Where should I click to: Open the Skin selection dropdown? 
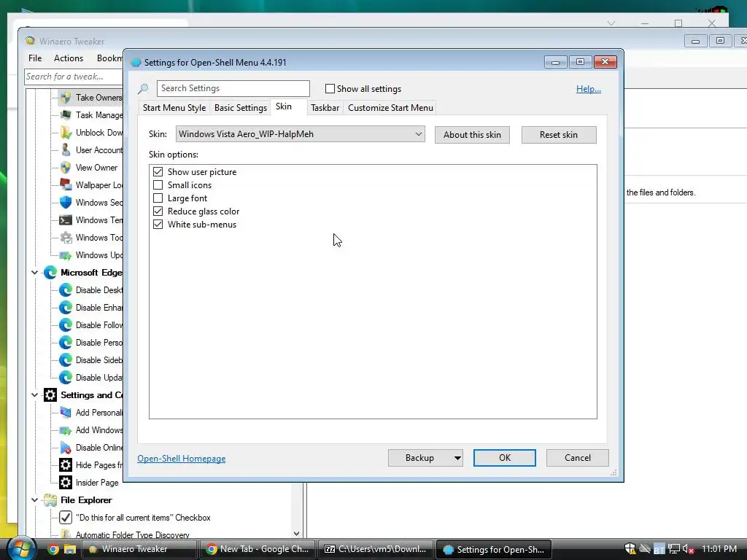tap(300, 134)
